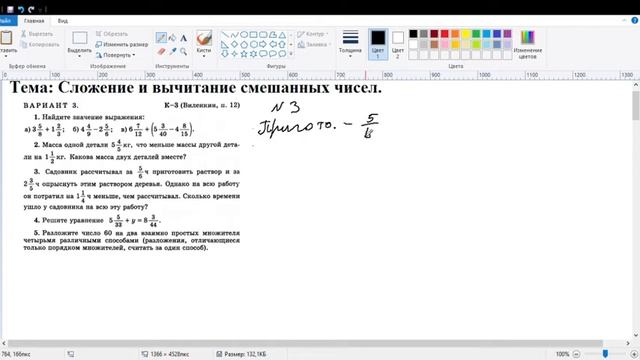Select the Fill with color bucket tool
Viewport: 640px width, 360px height.
coord(172,38)
